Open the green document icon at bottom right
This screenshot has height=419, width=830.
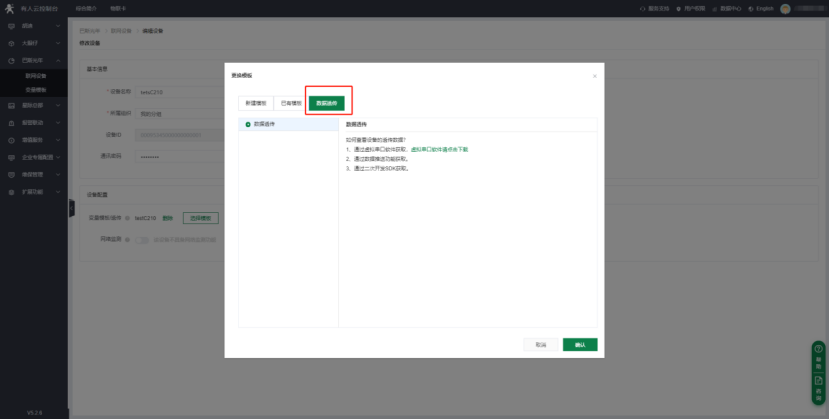(x=818, y=383)
